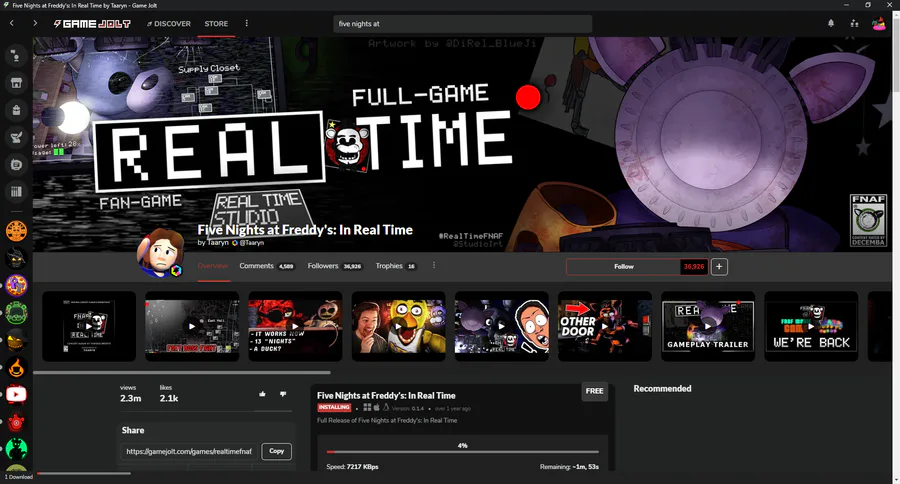Go forward with the right arrow
Screen dimensions: 900x484
click(35, 24)
